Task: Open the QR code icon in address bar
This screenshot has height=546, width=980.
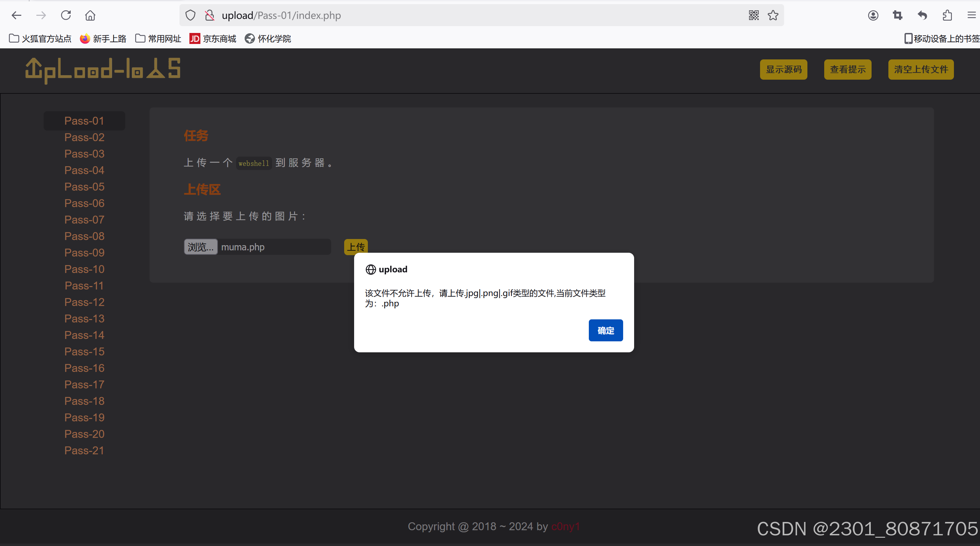Action: tap(753, 15)
